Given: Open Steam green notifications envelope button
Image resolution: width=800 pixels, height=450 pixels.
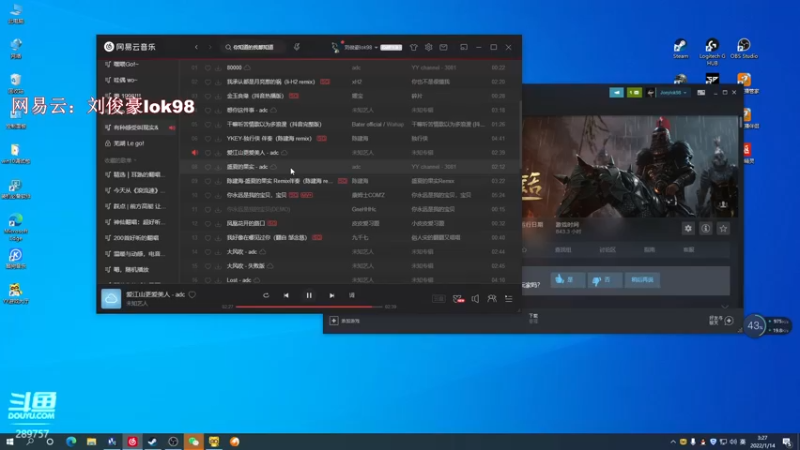Looking at the screenshot, I should tap(634, 93).
